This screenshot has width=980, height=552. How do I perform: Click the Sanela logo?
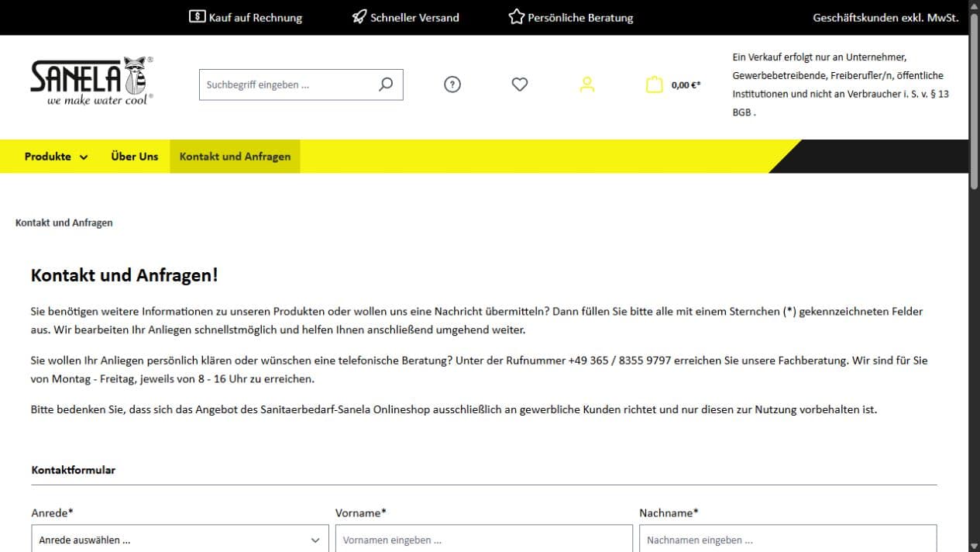tap(91, 81)
